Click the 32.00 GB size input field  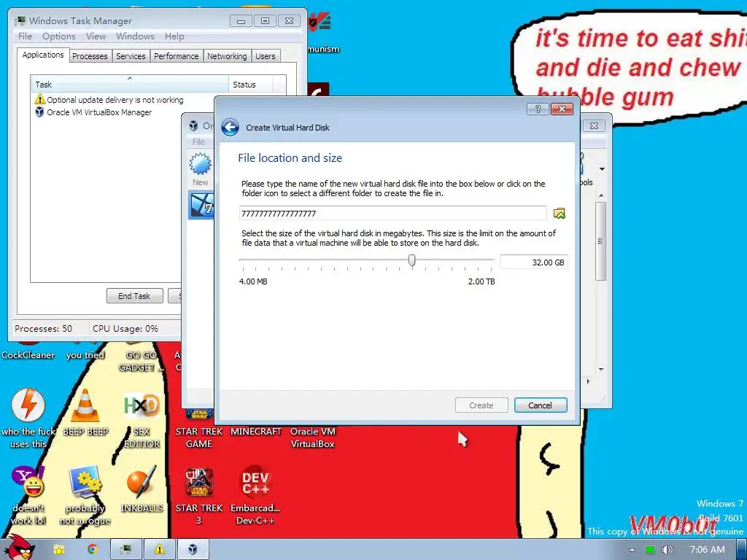(x=533, y=262)
